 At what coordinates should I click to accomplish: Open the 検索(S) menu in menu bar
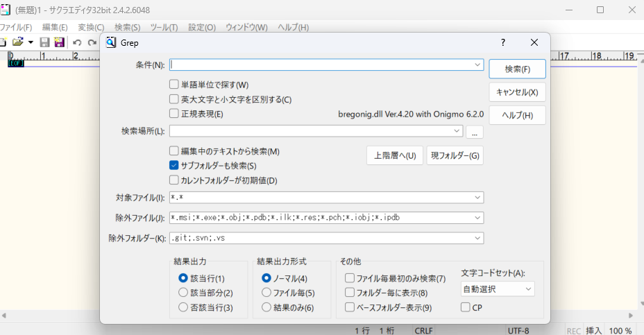[x=127, y=28]
